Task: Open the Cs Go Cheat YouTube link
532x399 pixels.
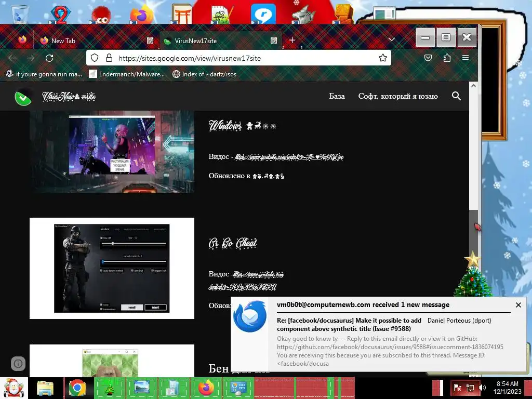Action: click(247, 280)
